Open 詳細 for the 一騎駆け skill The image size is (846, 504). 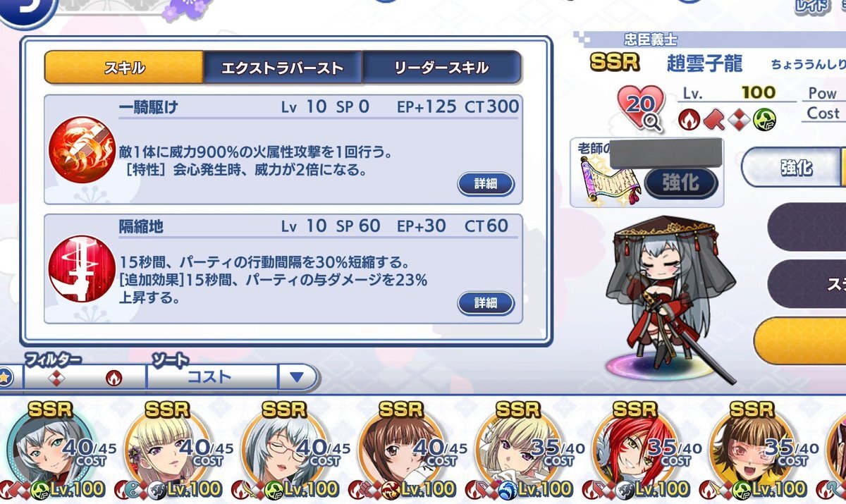[486, 183]
